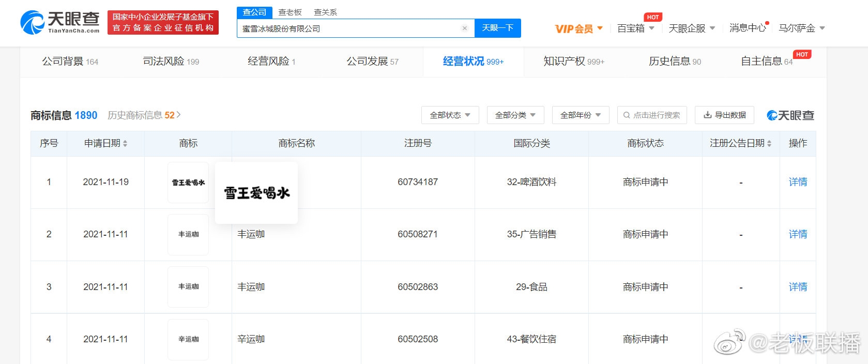Viewport: 868px width, 364px height.
Task: Switch to the 司法风险 tab
Action: coord(171,62)
